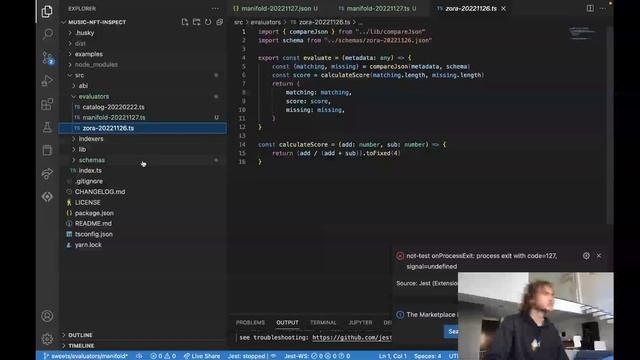Open the Testing flask icon

pos(47,127)
